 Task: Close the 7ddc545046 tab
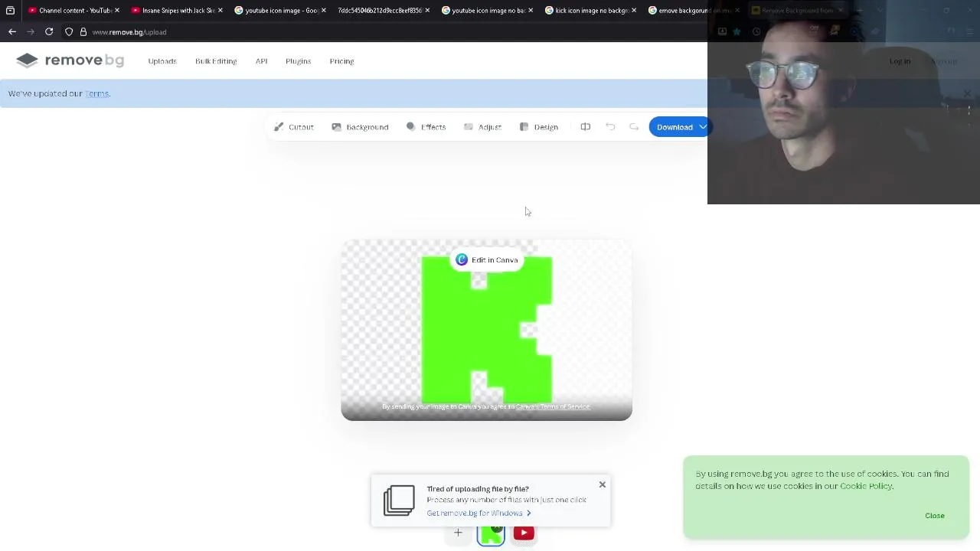[x=427, y=11]
